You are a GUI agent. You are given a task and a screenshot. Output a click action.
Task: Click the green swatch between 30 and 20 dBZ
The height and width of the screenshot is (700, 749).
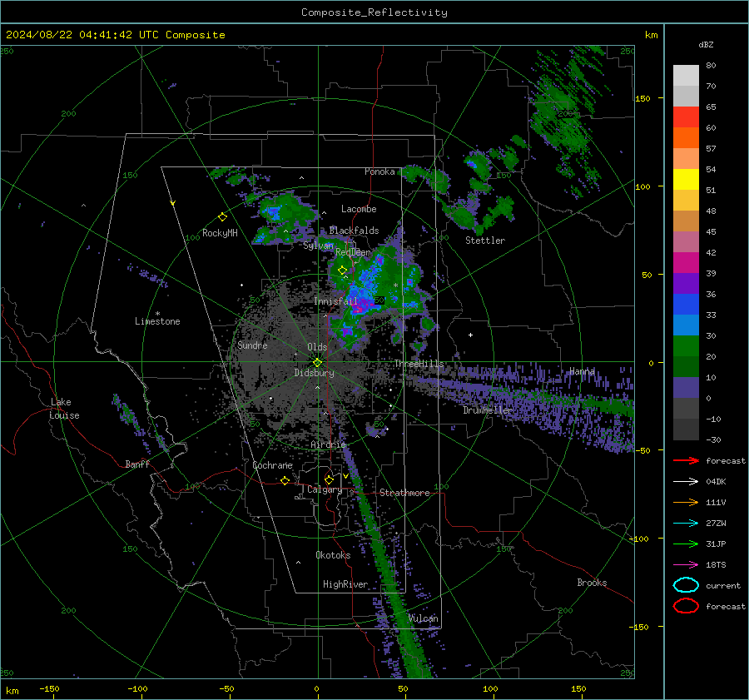pos(686,345)
